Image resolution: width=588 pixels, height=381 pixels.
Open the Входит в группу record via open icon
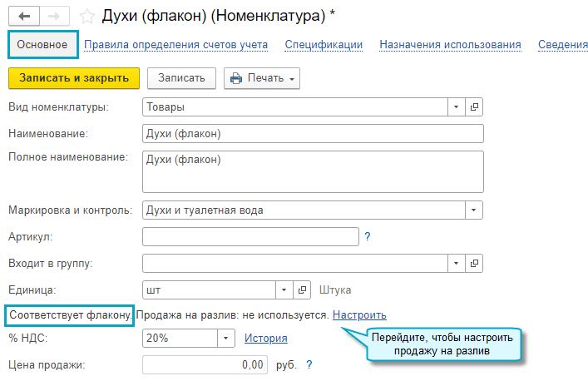(475, 264)
